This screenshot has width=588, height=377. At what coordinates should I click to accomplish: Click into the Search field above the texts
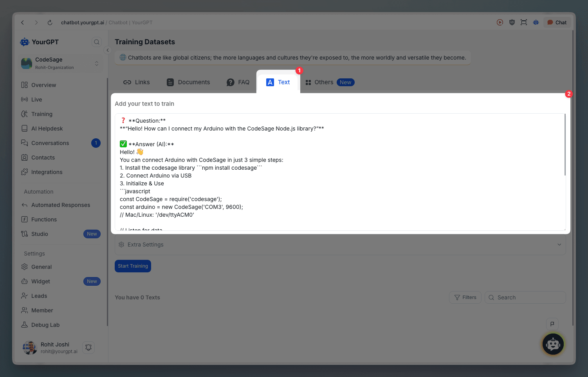[525, 297]
